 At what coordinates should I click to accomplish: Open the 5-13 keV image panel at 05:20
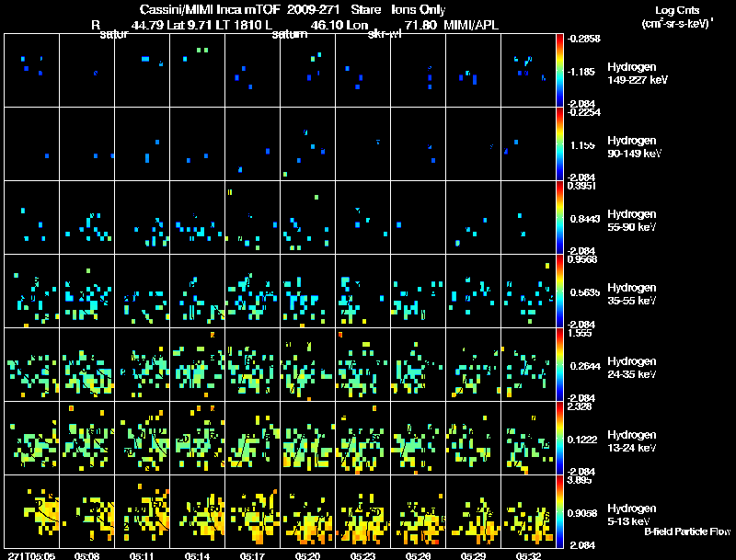[x=307, y=511]
